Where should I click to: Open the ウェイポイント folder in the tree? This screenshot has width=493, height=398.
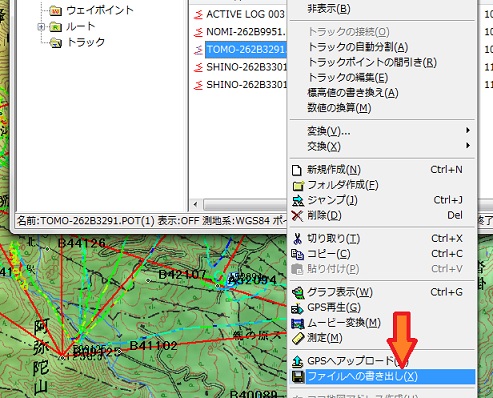(100, 10)
